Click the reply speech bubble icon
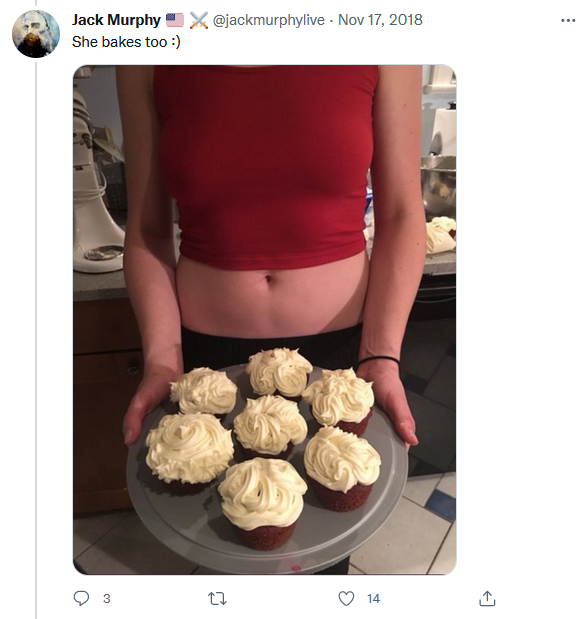582x619 pixels. (81, 598)
